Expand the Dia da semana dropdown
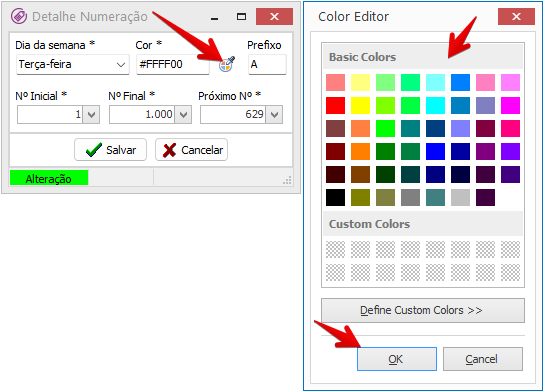The image size is (543, 392). click(121, 65)
